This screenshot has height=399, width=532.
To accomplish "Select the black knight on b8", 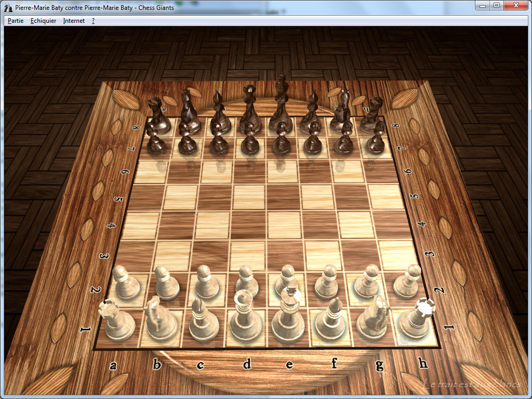I will 189,114.
